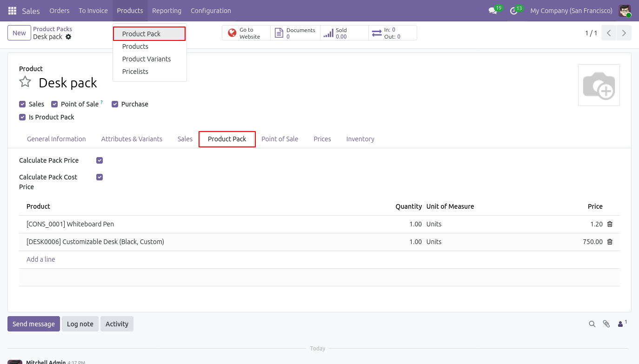This screenshot has width=639, height=364.
Task: Click Activity button
Action: coord(117,324)
